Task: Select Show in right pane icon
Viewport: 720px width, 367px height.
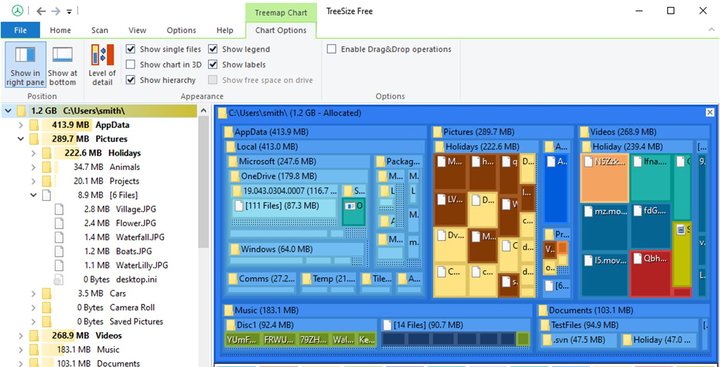Action: coord(25,55)
